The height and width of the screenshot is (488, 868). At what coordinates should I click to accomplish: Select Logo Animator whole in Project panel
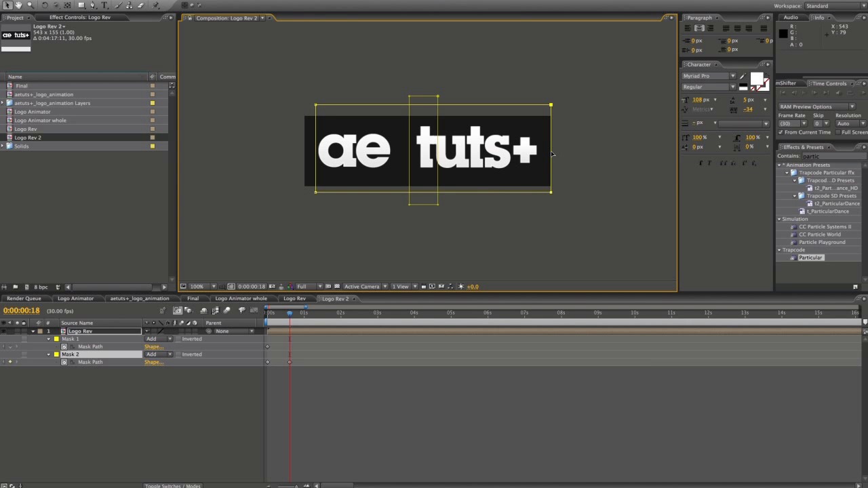40,120
